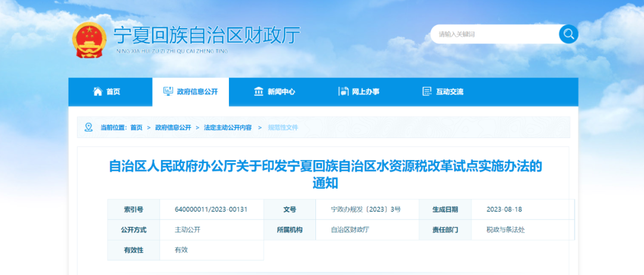
Task: Click the 文号 label cell
Action: [x=290, y=210]
